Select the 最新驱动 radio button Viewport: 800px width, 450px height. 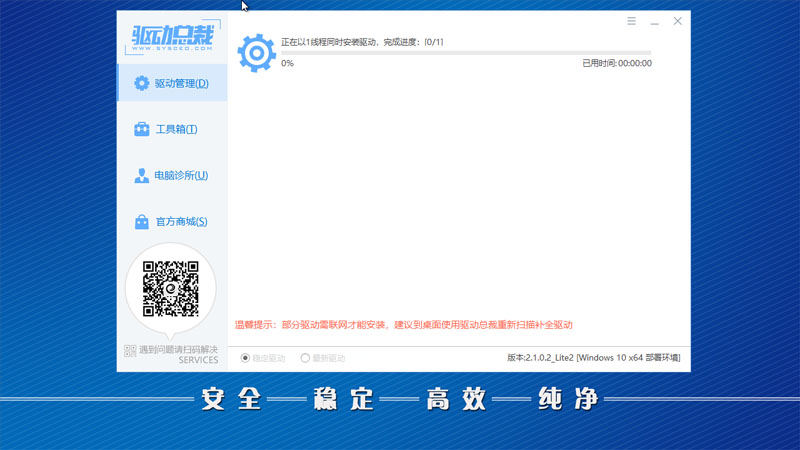point(305,358)
